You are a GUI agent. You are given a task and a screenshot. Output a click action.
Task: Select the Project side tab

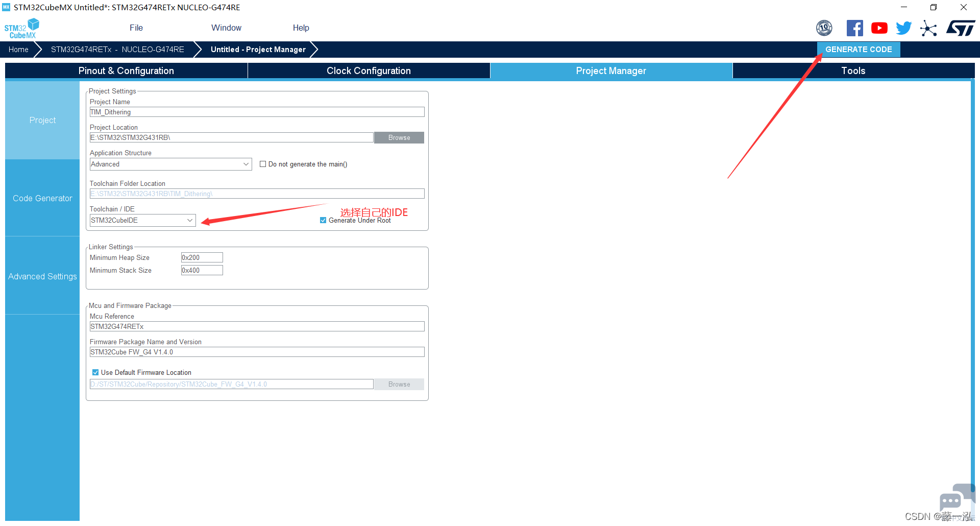coord(42,120)
